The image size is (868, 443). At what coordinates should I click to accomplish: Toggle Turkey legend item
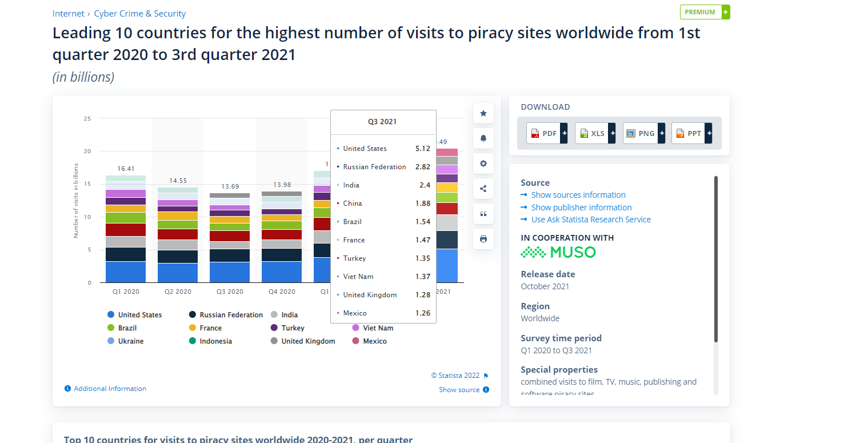(287, 328)
